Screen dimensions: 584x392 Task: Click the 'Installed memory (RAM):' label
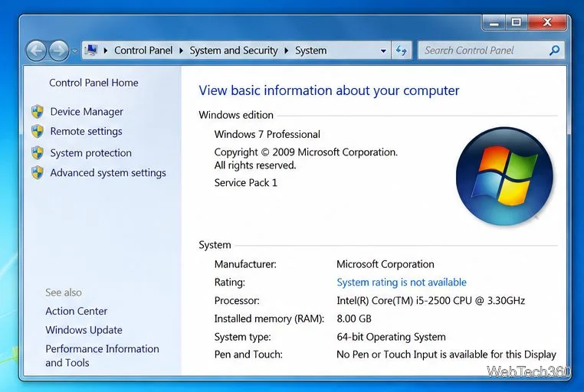pyautogui.click(x=269, y=318)
